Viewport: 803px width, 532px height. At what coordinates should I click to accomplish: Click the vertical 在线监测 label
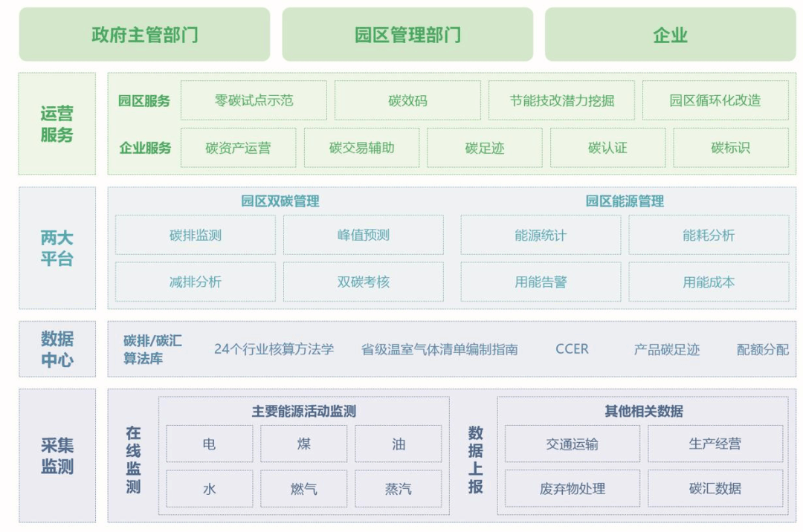133,459
